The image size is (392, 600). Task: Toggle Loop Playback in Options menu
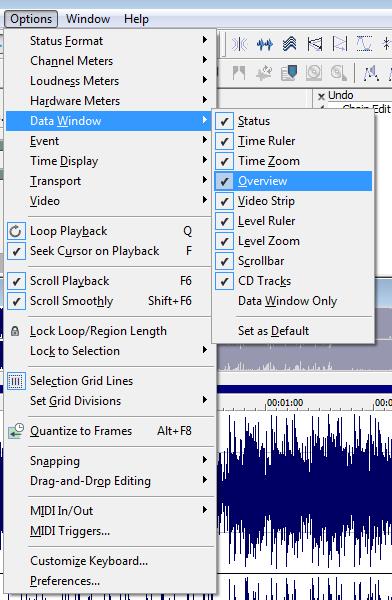point(108,231)
